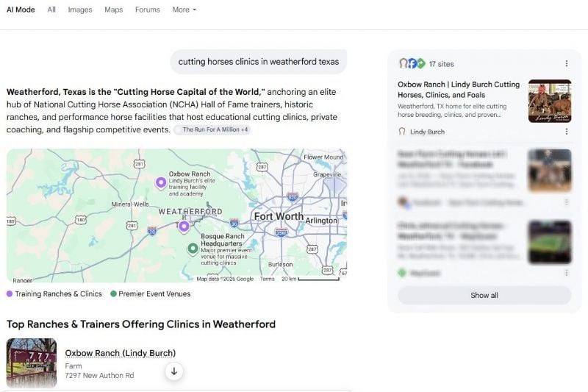Open the Oxbow Ranch (Lindy Burch) link
This screenshot has height=392, width=588.
(121, 353)
